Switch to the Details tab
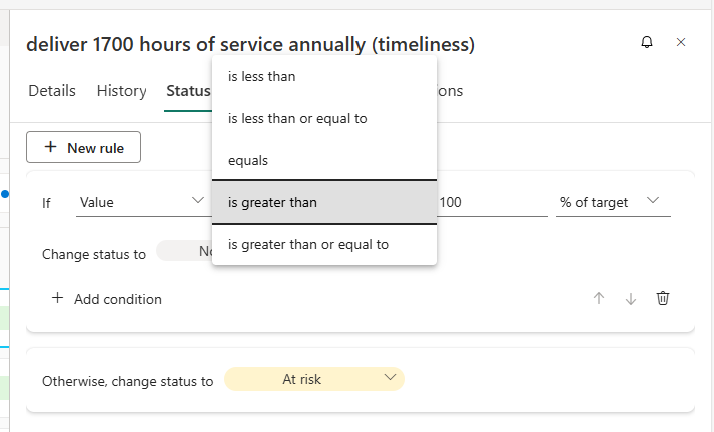This screenshot has width=714, height=432. click(x=52, y=91)
